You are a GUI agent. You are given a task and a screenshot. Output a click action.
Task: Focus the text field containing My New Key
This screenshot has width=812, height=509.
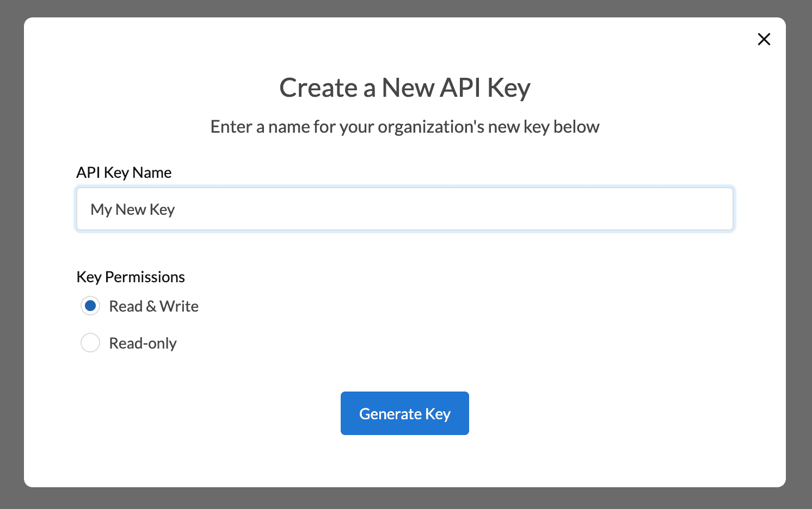[x=404, y=209]
